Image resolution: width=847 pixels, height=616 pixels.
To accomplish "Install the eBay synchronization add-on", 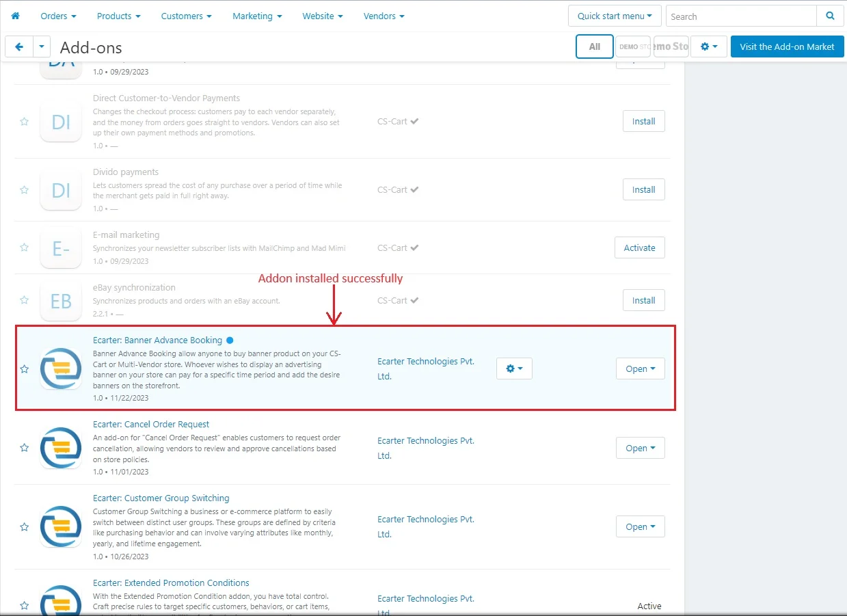I will click(644, 300).
